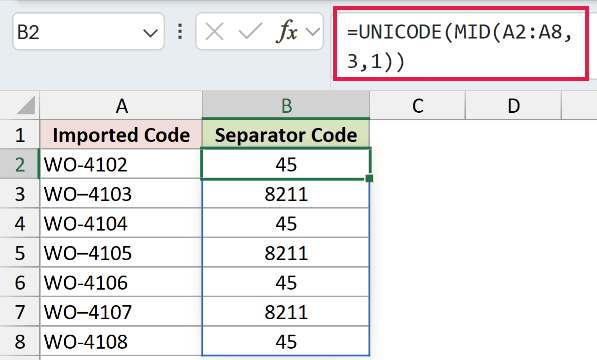Screen dimensions: 597x360
Task: Click cell B4 showing 45
Action: [x=286, y=223]
